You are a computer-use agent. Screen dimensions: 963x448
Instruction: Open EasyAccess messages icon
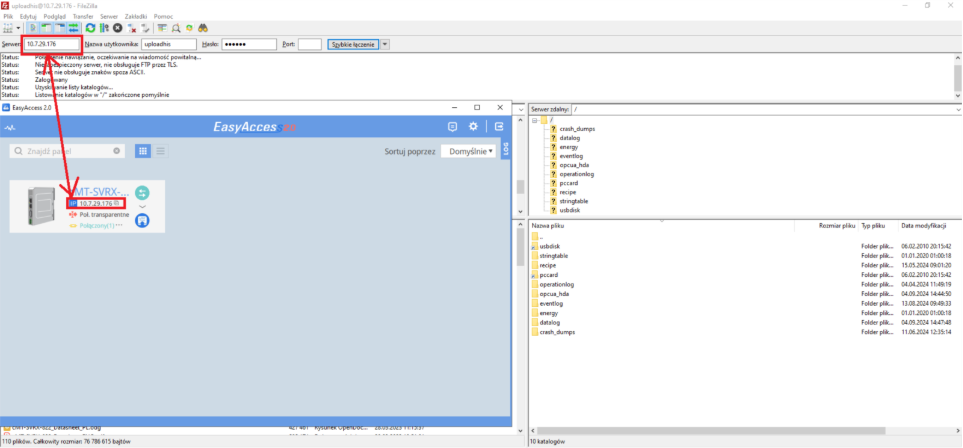(453, 127)
